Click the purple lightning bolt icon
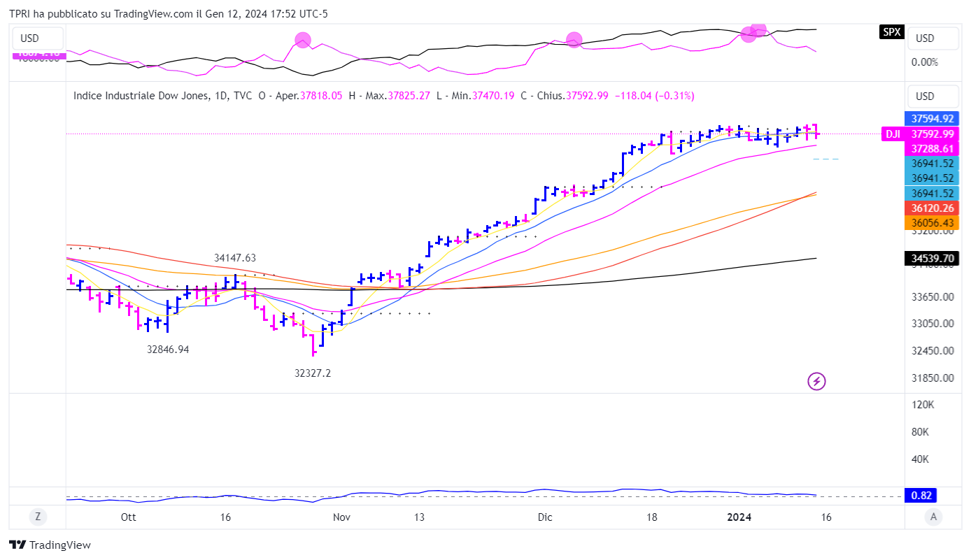 [x=816, y=381]
